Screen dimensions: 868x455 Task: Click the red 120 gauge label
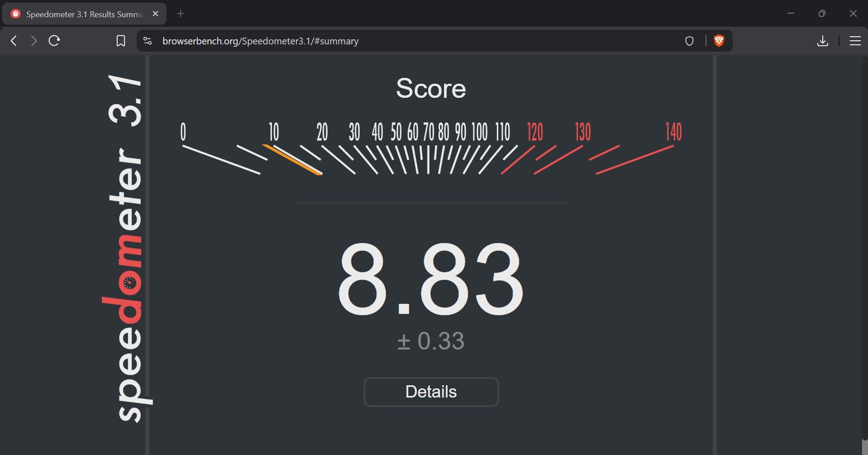pos(535,132)
